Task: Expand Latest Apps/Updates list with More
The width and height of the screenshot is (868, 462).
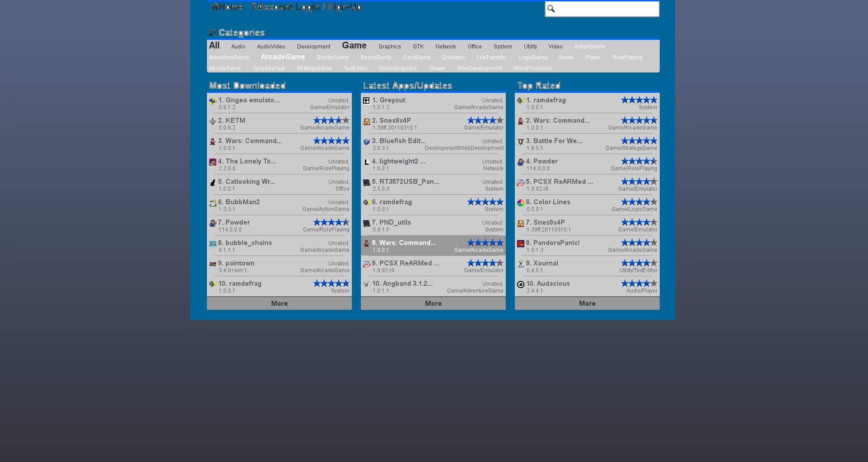Action: pos(433,303)
